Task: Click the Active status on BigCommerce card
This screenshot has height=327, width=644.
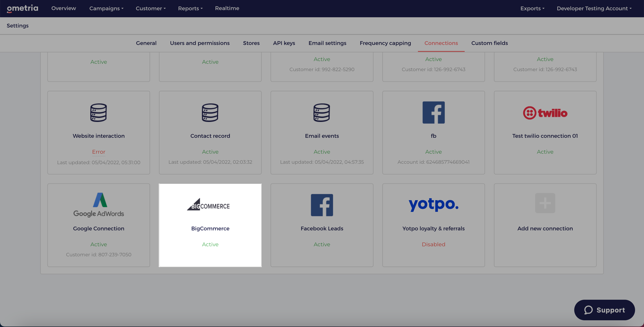Action: tap(210, 244)
